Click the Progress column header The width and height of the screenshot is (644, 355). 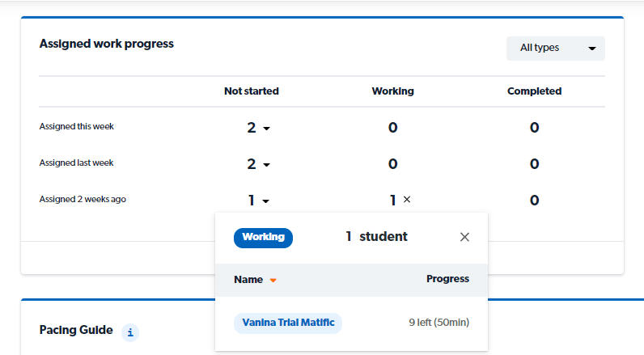click(x=447, y=279)
